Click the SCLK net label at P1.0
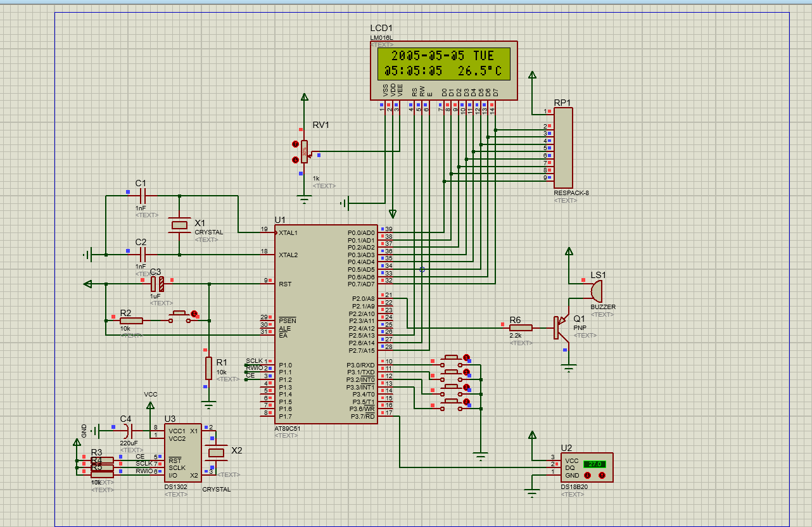Viewport: 812px width, 527px height. point(254,361)
